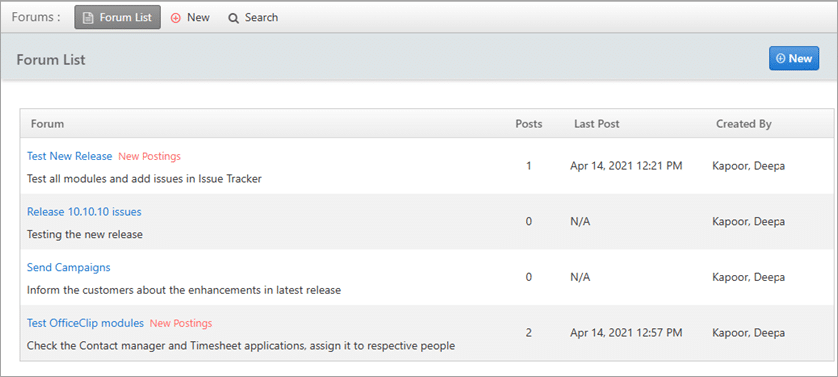The image size is (838, 377).
Task: Click the Forum List document icon
Action: (89, 18)
